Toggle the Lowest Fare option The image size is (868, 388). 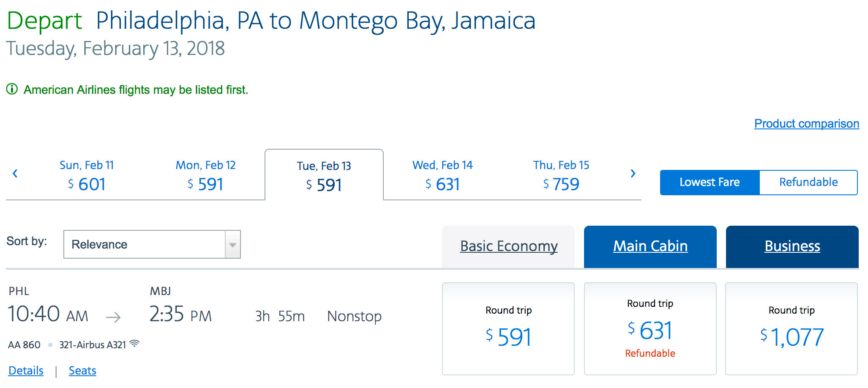(x=710, y=182)
